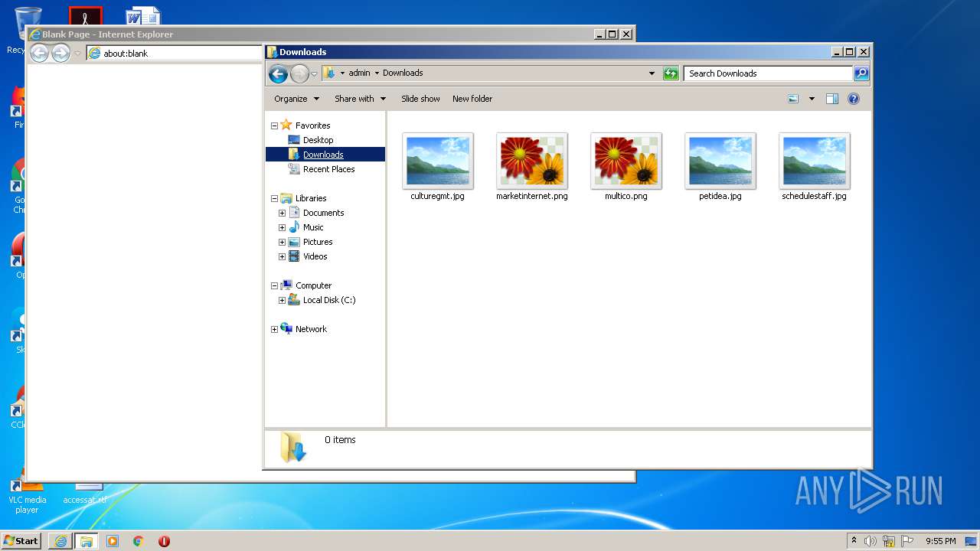This screenshot has width=980, height=551.
Task: Collapse the Computer tree group
Action: click(x=274, y=285)
